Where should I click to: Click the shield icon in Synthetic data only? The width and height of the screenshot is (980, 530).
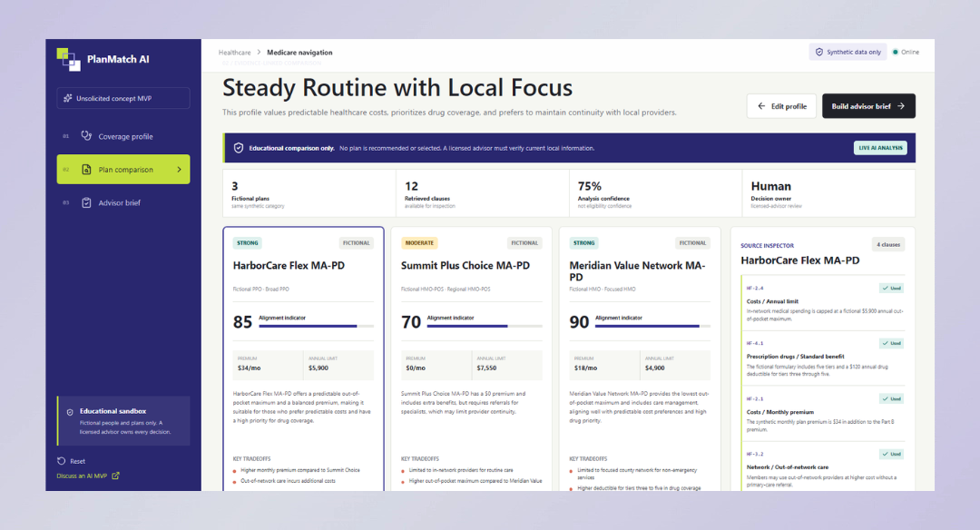click(x=818, y=52)
